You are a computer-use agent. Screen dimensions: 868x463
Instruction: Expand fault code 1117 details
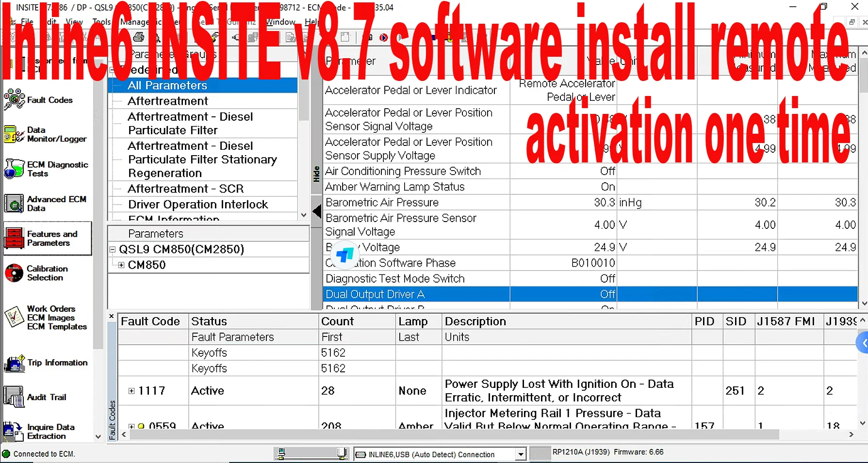[131, 391]
